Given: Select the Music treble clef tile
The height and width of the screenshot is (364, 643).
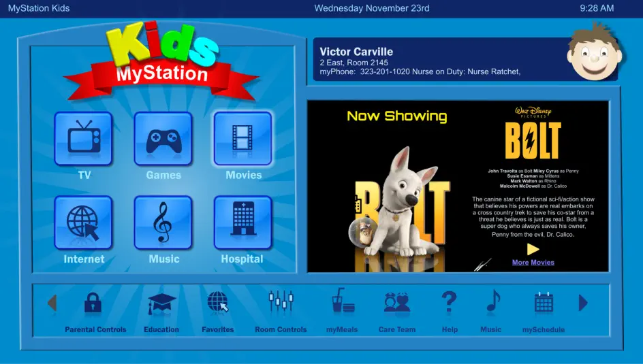Looking at the screenshot, I should [x=163, y=222].
